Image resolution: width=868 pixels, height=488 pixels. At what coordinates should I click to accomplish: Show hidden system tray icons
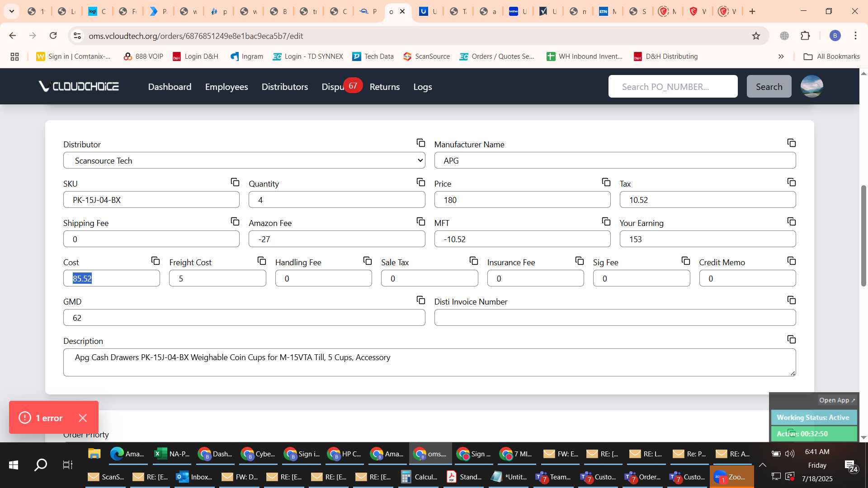pyautogui.click(x=762, y=465)
